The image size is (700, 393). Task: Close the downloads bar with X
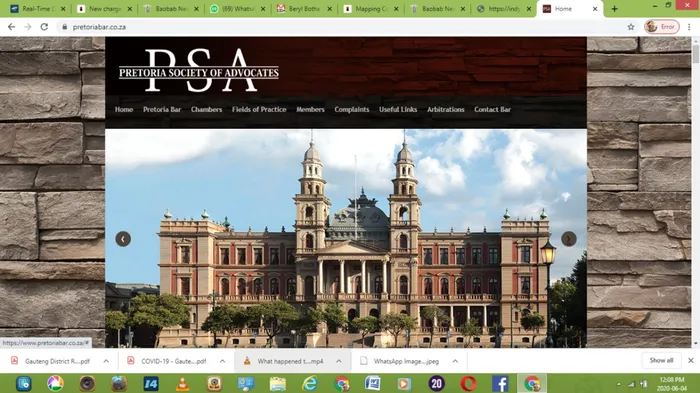click(691, 360)
